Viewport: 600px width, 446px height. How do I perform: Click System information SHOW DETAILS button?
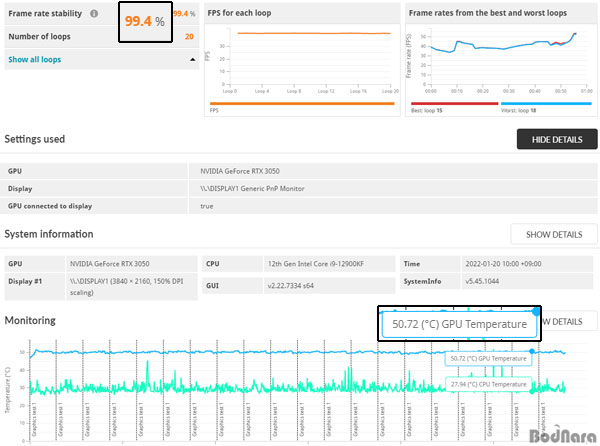click(x=554, y=234)
